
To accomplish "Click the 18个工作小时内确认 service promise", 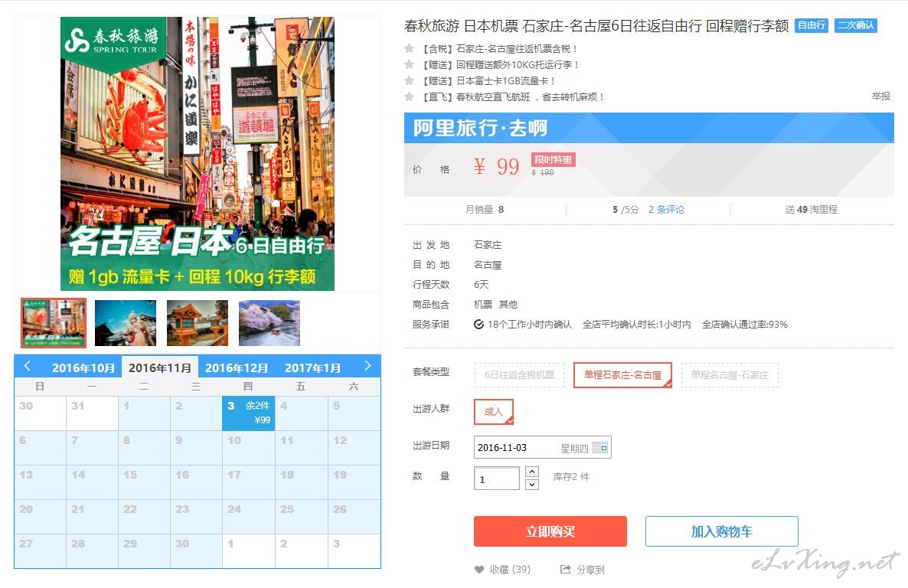I will click(x=529, y=325).
